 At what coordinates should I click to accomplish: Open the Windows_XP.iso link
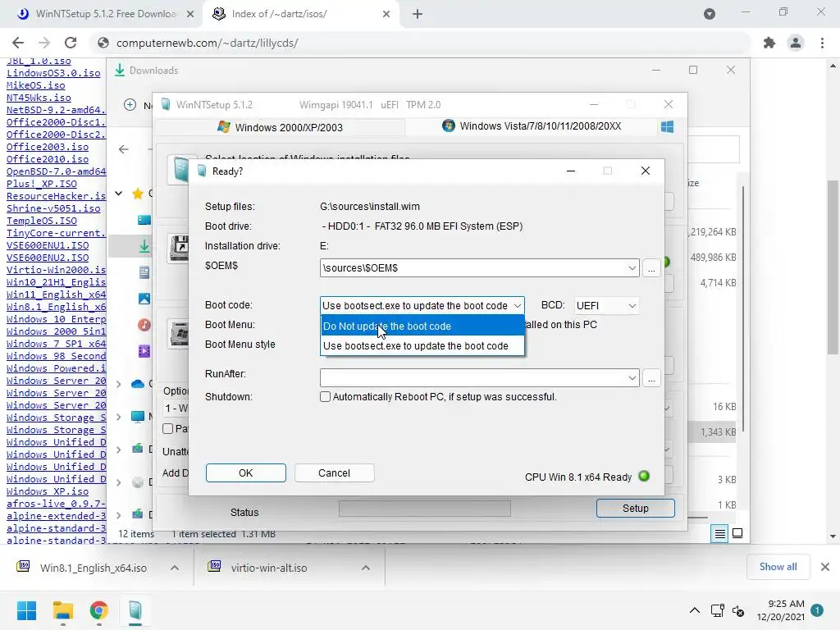(x=48, y=491)
